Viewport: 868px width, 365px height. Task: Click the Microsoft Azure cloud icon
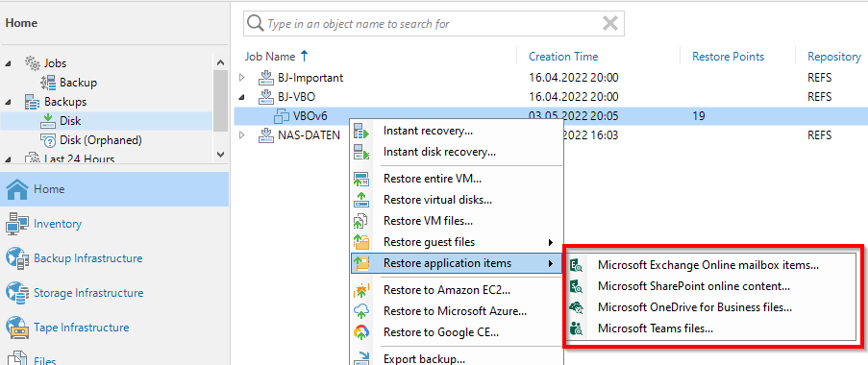click(361, 311)
